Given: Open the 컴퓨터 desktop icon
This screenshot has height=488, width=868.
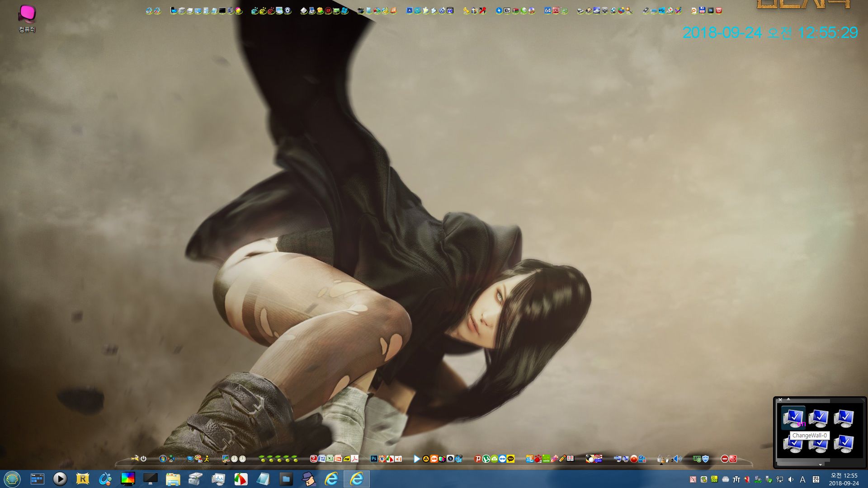Looking at the screenshot, I should point(27,18).
